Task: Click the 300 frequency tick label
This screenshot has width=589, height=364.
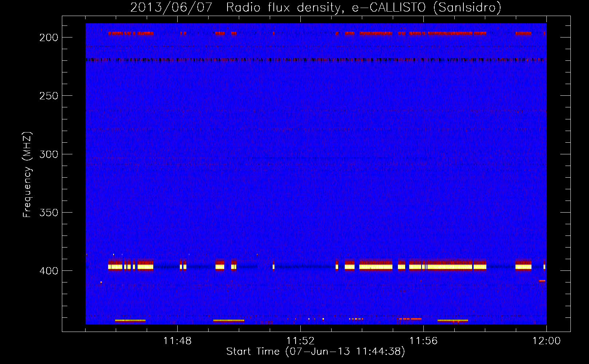Action: (49, 154)
